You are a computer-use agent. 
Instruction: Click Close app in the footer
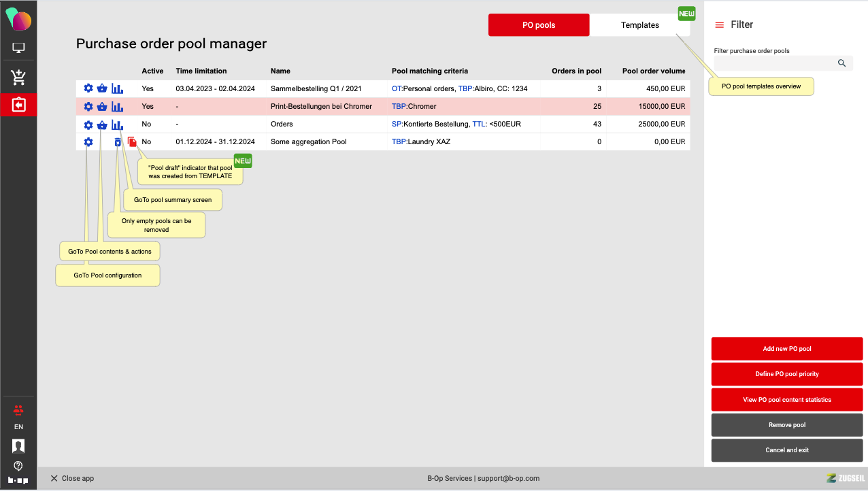(x=72, y=479)
